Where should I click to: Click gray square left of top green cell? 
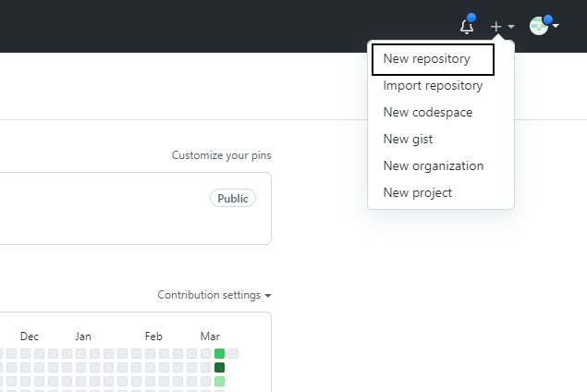[205, 353]
